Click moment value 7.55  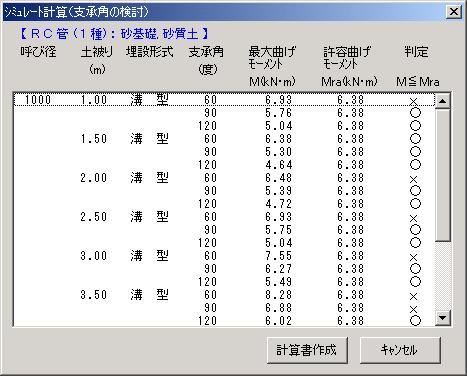(279, 256)
